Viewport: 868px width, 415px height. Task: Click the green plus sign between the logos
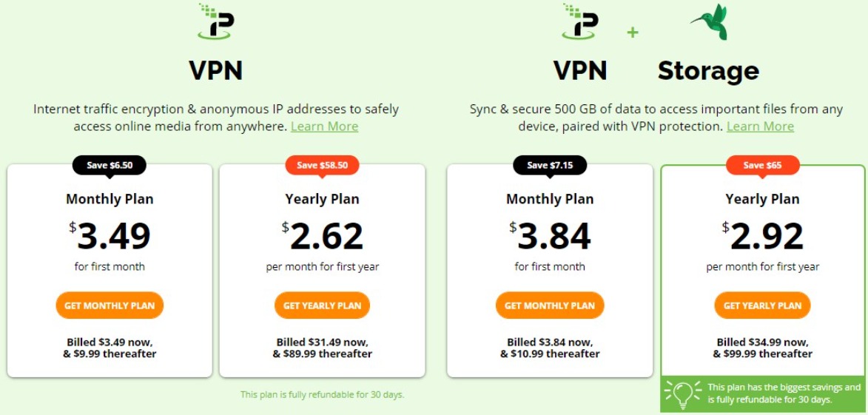point(633,33)
